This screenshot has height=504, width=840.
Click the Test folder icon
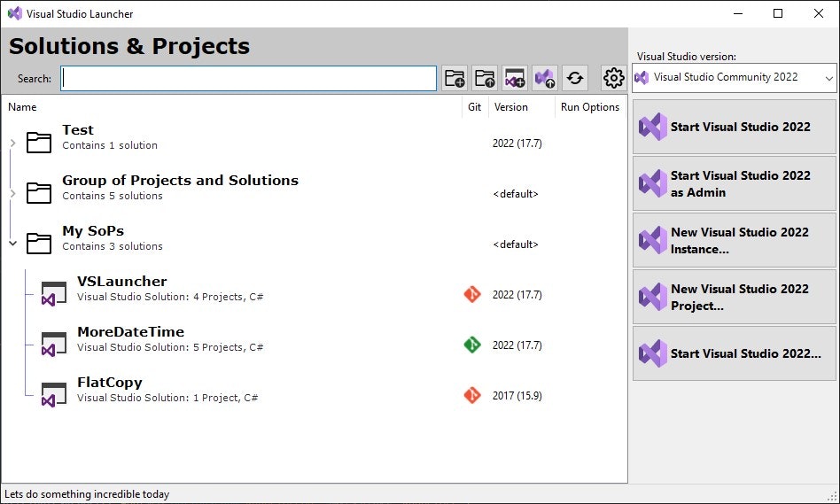pos(39,143)
